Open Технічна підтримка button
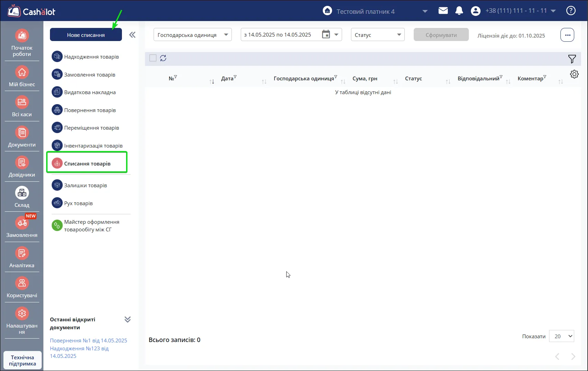 (x=22, y=360)
